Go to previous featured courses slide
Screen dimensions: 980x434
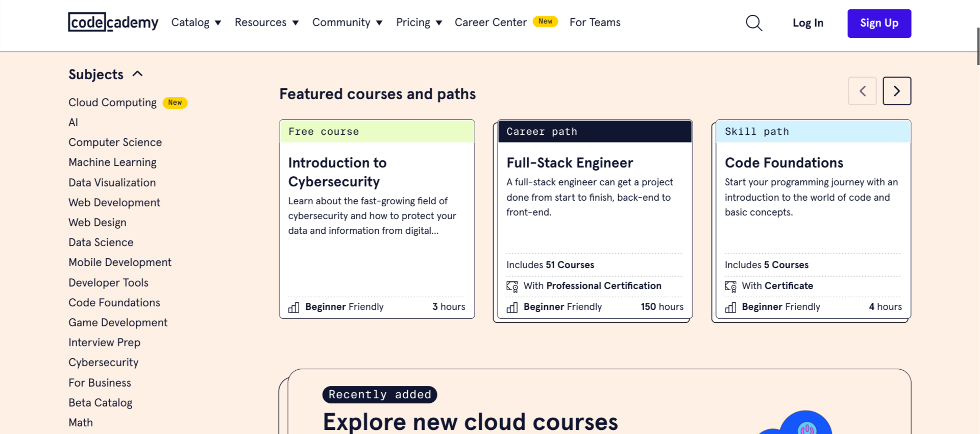click(862, 91)
